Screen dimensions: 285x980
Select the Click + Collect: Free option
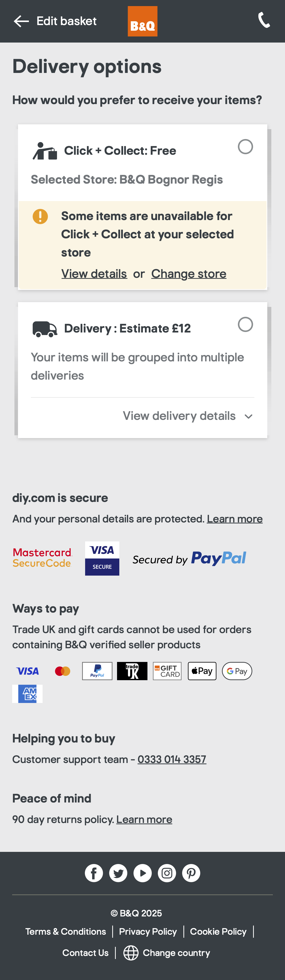tap(245, 146)
